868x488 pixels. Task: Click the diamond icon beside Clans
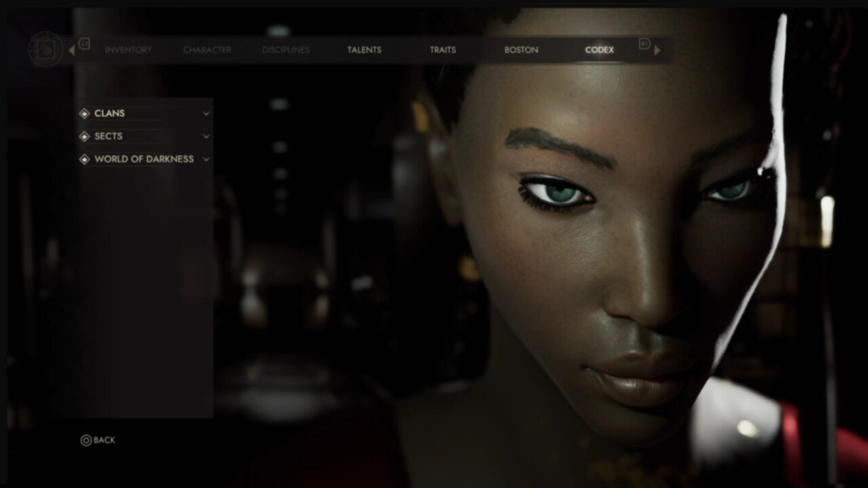coord(84,113)
